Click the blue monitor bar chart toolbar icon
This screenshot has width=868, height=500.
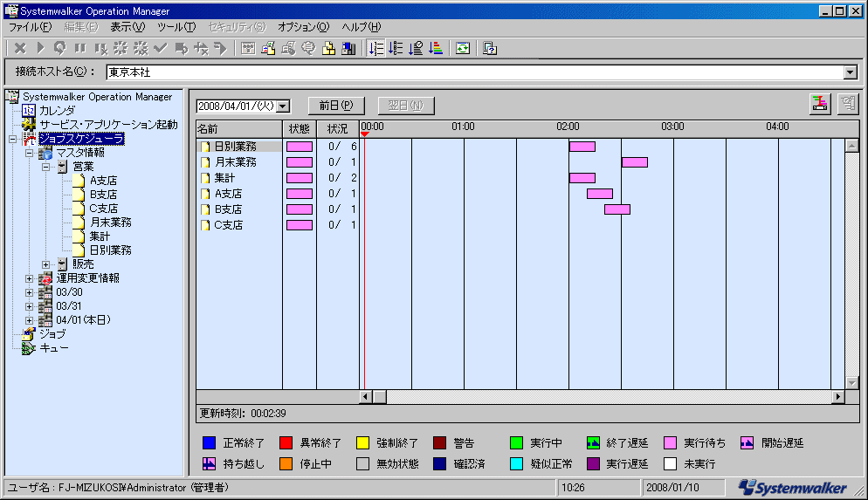348,49
